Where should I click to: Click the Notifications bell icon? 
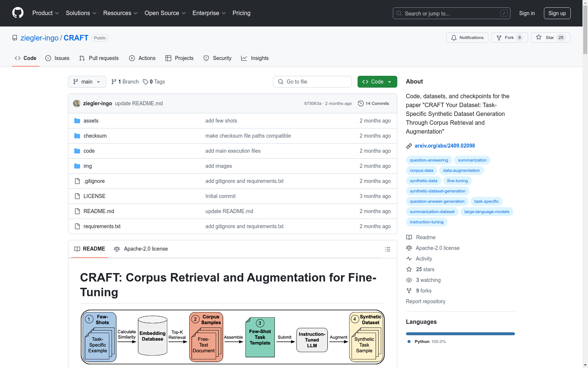[454, 38]
